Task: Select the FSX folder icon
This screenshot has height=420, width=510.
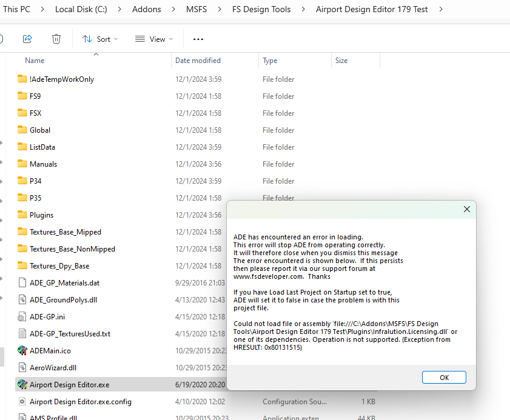Action: click(x=22, y=113)
